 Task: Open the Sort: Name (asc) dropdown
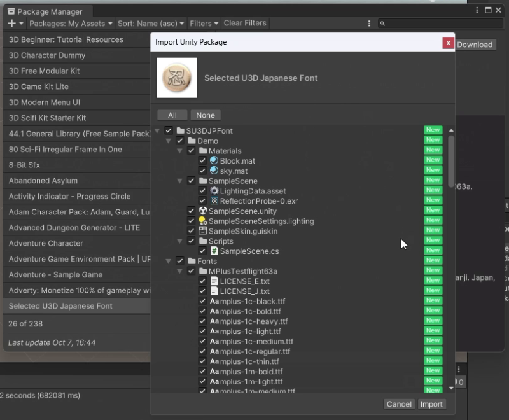[151, 24]
